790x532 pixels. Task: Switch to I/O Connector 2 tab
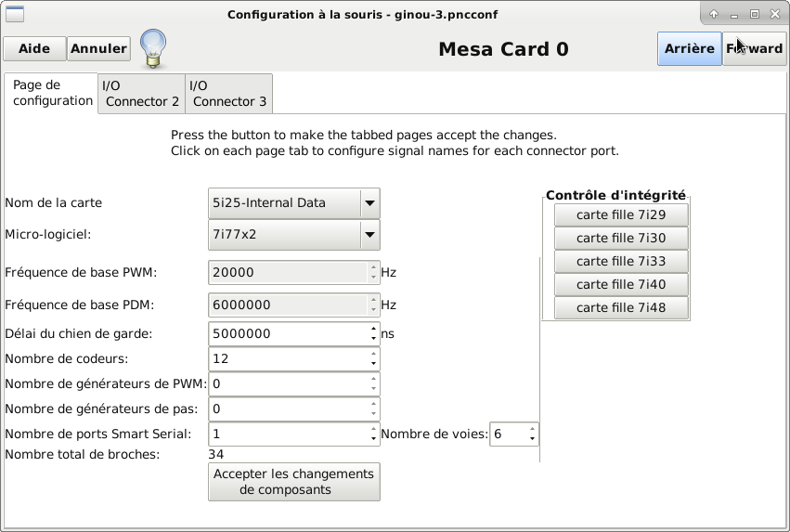(141, 94)
